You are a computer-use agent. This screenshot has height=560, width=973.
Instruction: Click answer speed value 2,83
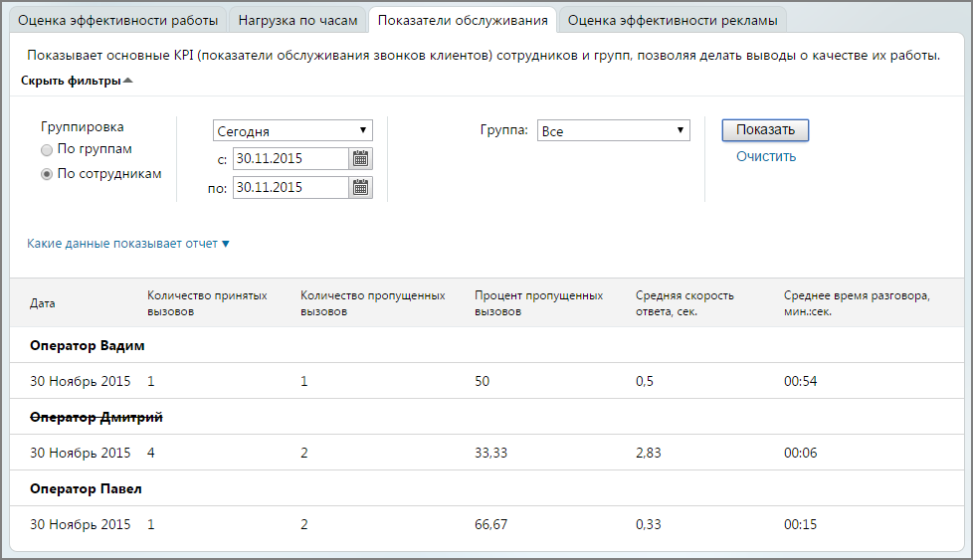pyautogui.click(x=649, y=453)
